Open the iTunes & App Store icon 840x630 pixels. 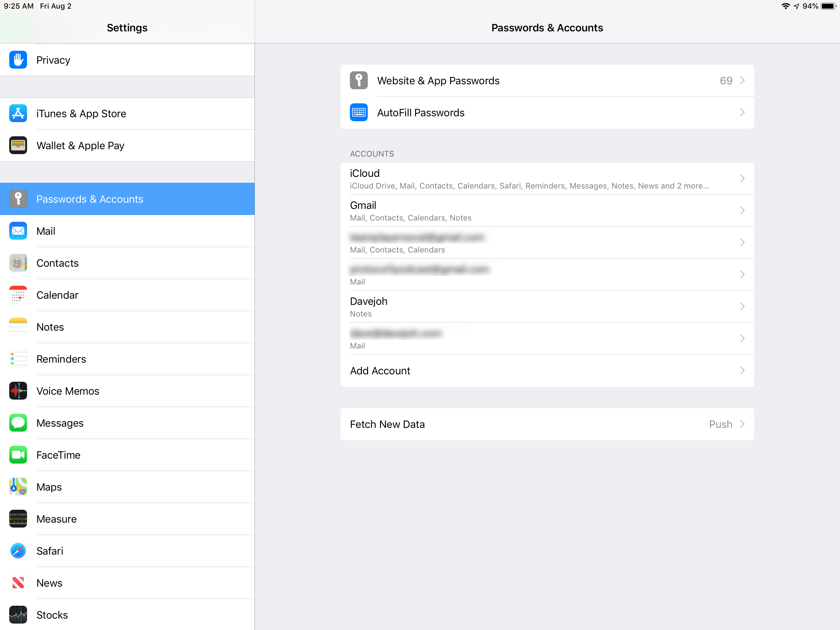click(x=18, y=113)
